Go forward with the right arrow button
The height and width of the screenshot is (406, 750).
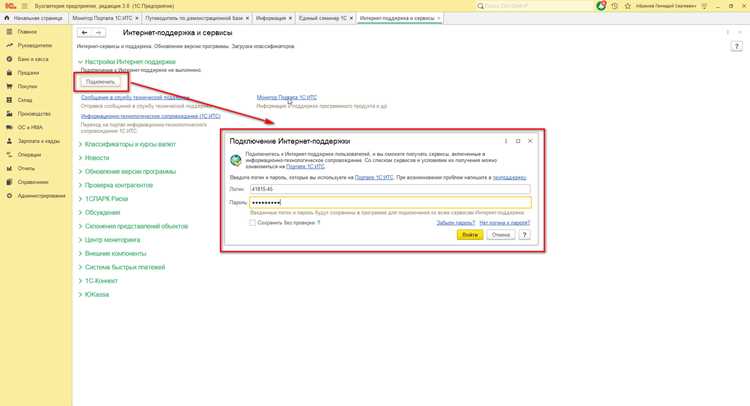[x=99, y=33]
